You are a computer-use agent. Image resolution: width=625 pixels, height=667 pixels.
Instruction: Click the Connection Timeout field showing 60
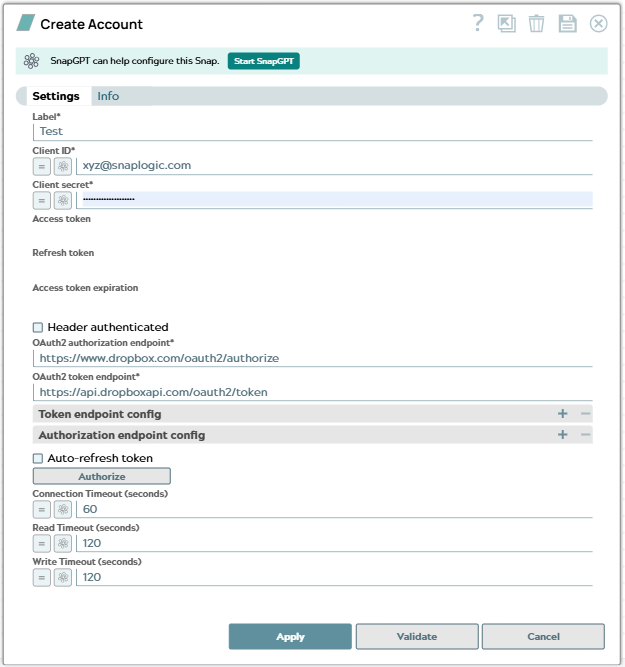click(334, 509)
